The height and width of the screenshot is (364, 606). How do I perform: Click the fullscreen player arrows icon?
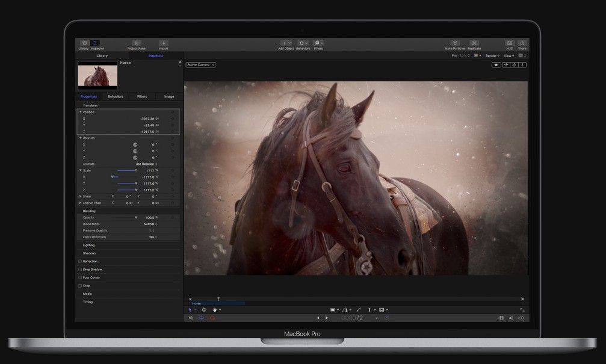[x=522, y=310]
